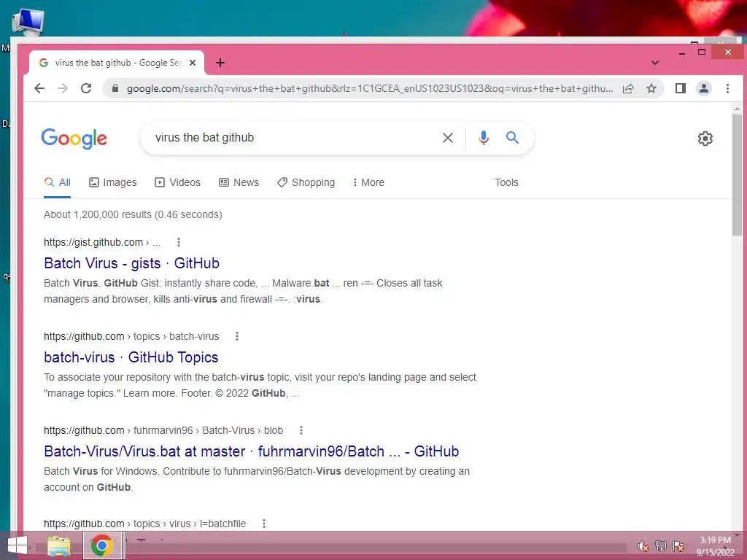Click the scrollbar up arrow

[x=737, y=109]
